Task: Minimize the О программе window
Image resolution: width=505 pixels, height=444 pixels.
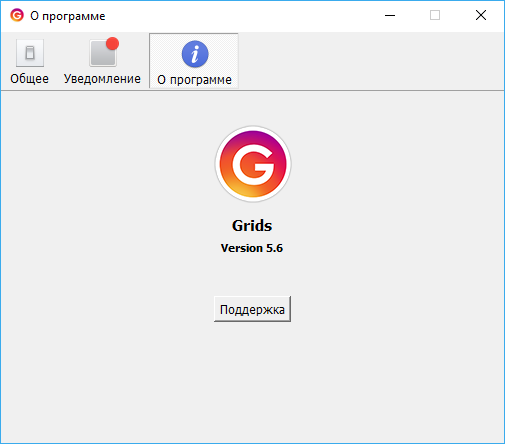Action: 390,15
